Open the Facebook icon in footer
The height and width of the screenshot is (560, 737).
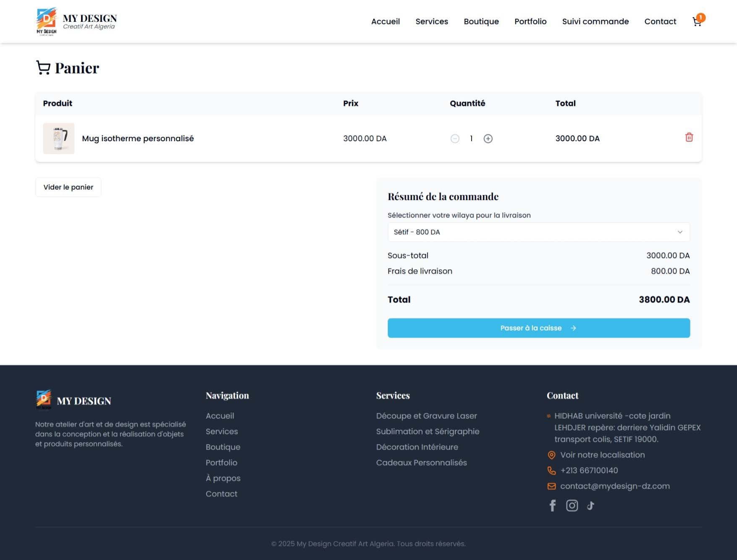552,505
